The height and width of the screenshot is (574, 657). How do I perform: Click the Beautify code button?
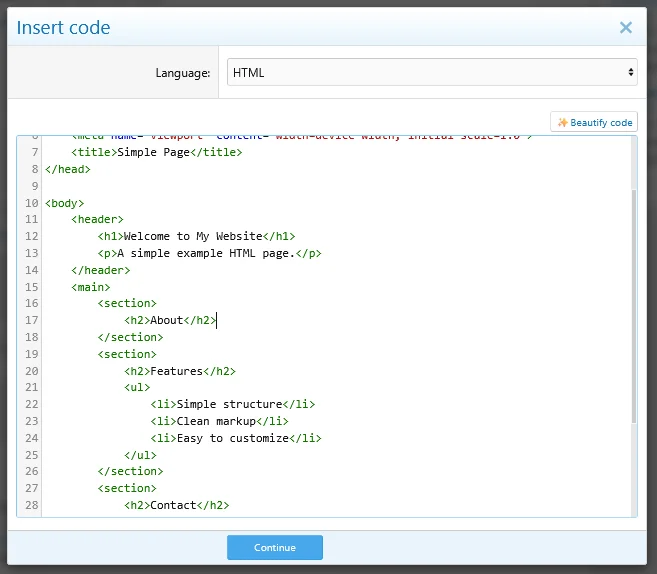point(594,122)
